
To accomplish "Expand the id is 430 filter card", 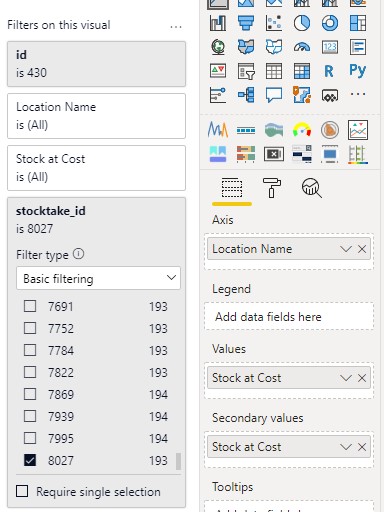I will (x=96, y=64).
